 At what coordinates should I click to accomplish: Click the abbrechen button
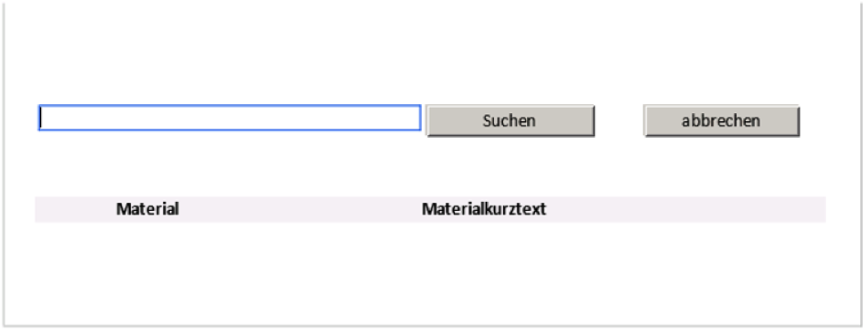(x=721, y=120)
